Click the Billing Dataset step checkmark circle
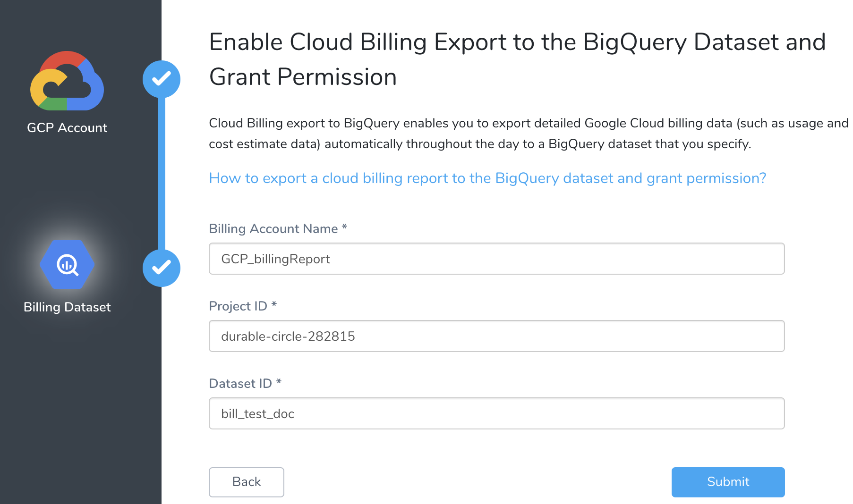 tap(162, 268)
